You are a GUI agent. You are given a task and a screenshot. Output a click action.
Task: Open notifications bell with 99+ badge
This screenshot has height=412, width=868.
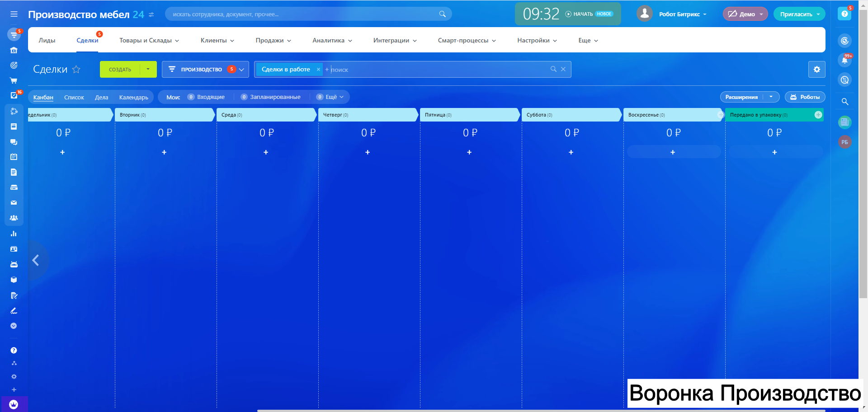844,60
